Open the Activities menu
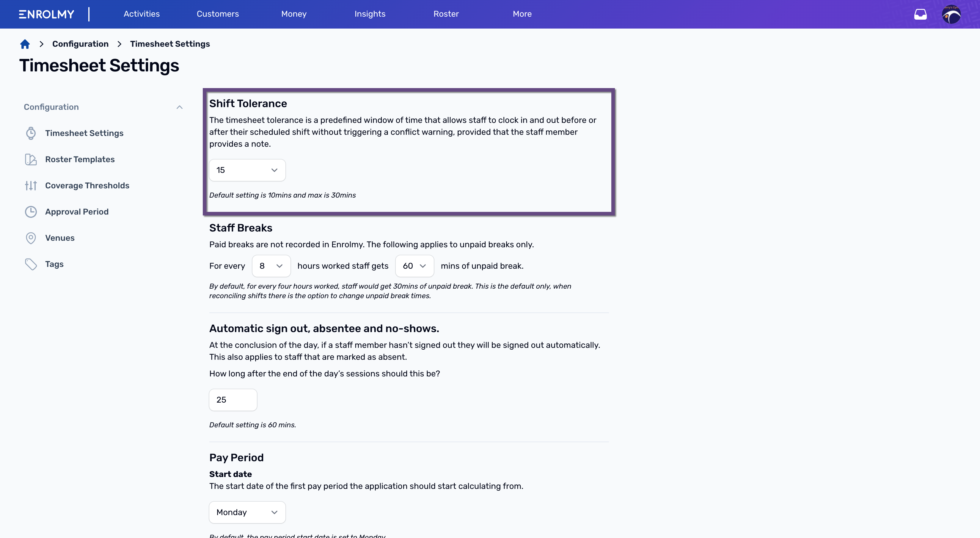980x538 pixels. [142, 14]
